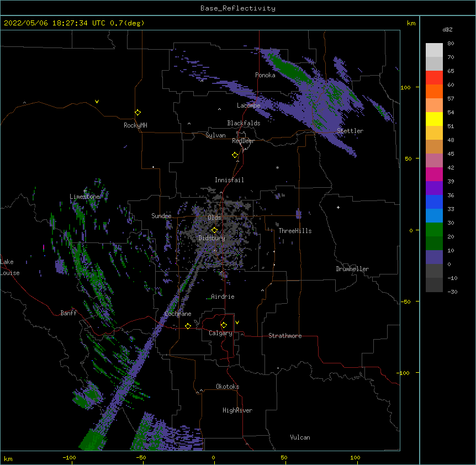The width and height of the screenshot is (476, 465).
Task: Click the red 65 dBZ color swatch
Action: (434, 77)
